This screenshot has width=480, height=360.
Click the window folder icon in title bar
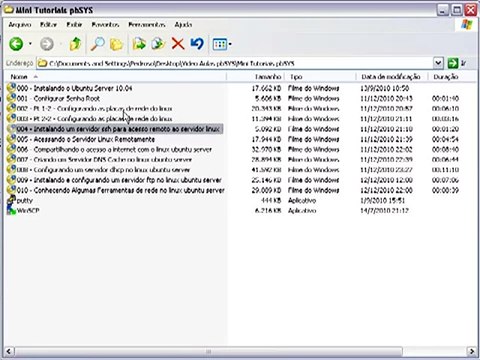click(8, 9)
